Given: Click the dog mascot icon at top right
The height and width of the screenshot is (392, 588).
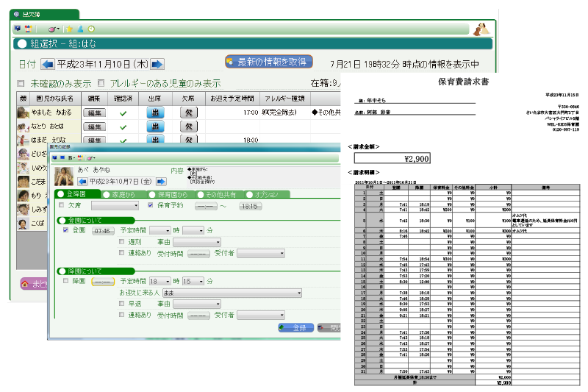Looking at the screenshot, I should point(481,29).
